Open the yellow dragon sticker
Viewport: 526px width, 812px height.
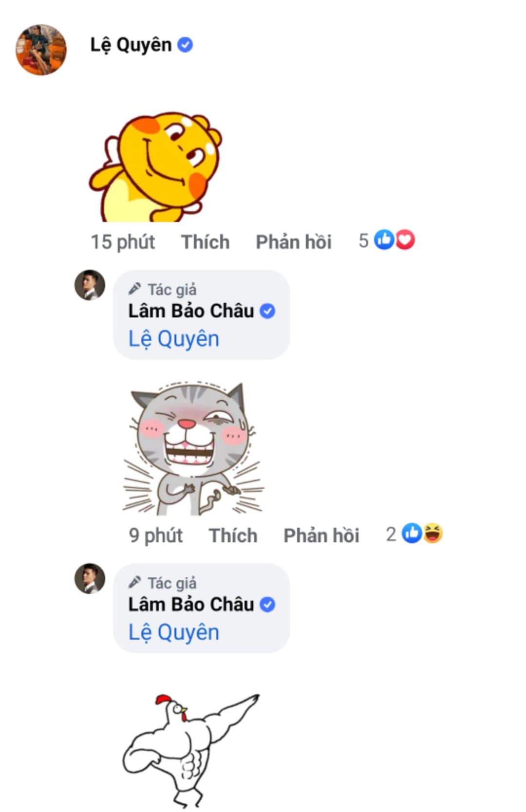click(155, 166)
